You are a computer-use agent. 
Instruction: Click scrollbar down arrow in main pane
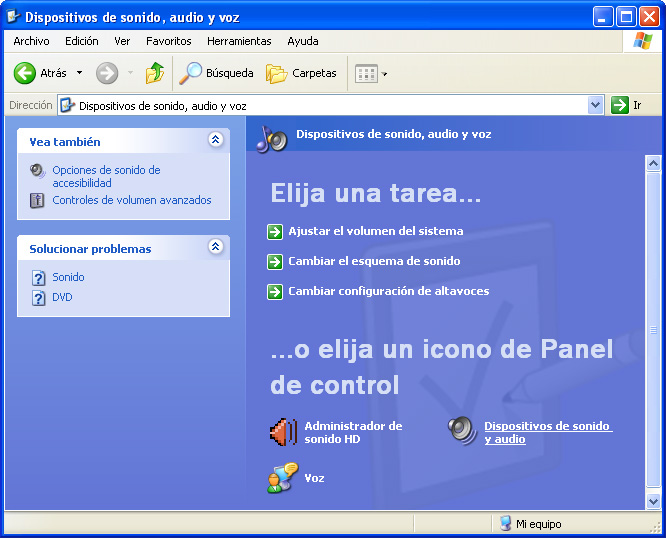click(653, 501)
